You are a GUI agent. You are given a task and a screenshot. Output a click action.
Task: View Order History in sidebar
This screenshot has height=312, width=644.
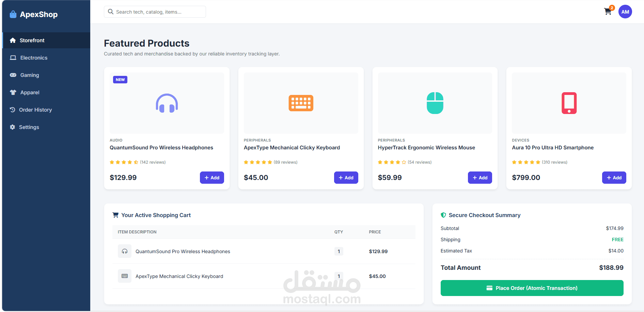pos(46,110)
